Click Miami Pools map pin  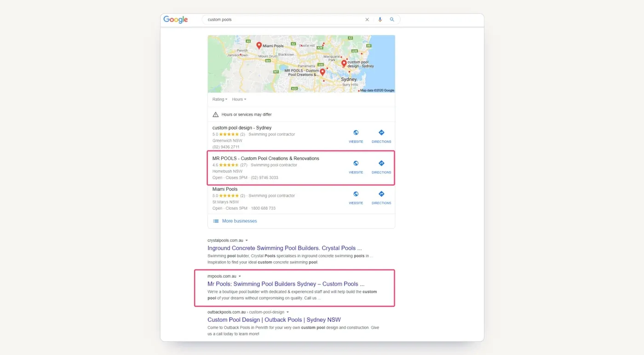259,46
